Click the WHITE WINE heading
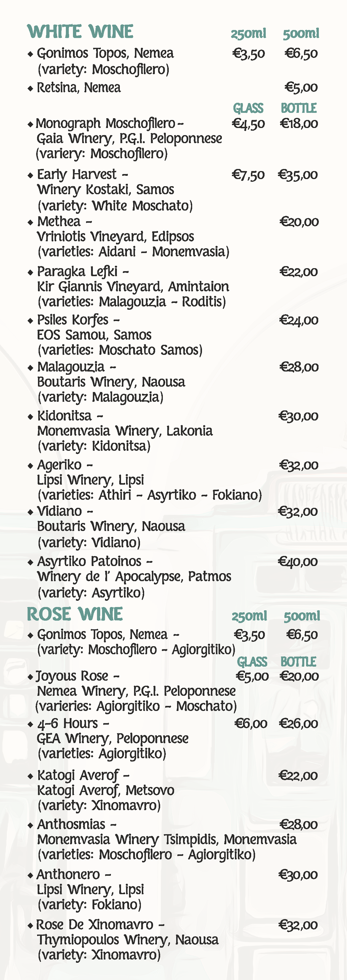The image size is (347, 980). [80, 31]
